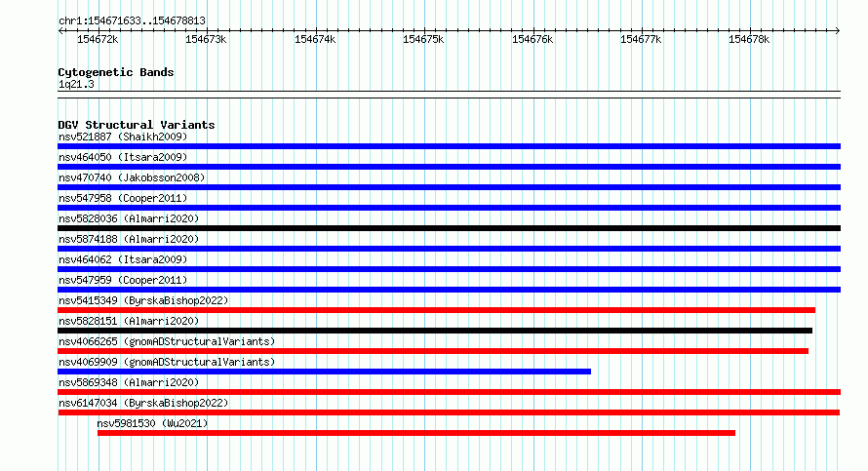Click the right arrowhead of the coordinate ruler
The height and width of the screenshot is (471, 868).
[838, 31]
